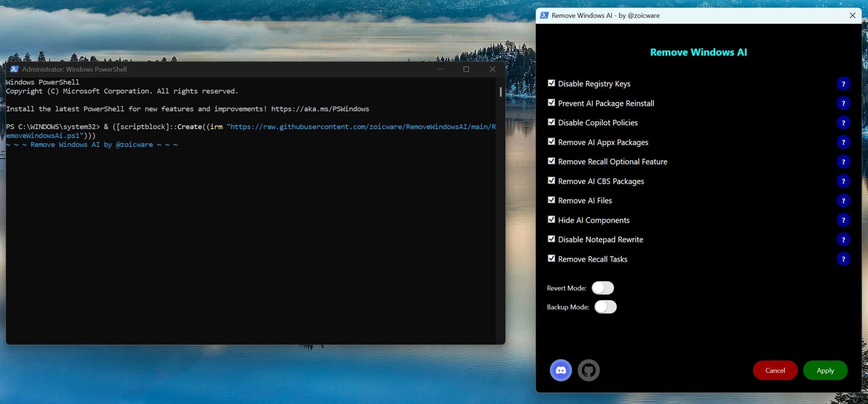This screenshot has width=868, height=404.
Task: Open the Discord server icon link
Action: point(560,371)
